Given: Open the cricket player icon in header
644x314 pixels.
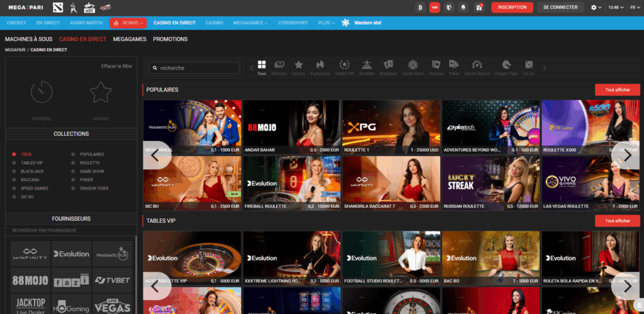Looking at the screenshot, I should pos(74,8).
